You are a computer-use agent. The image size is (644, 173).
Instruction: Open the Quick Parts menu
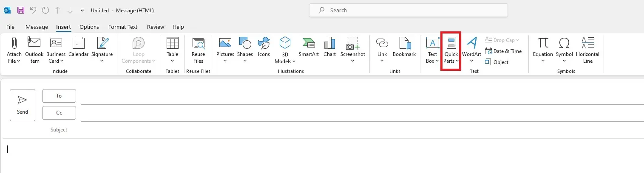tap(451, 50)
